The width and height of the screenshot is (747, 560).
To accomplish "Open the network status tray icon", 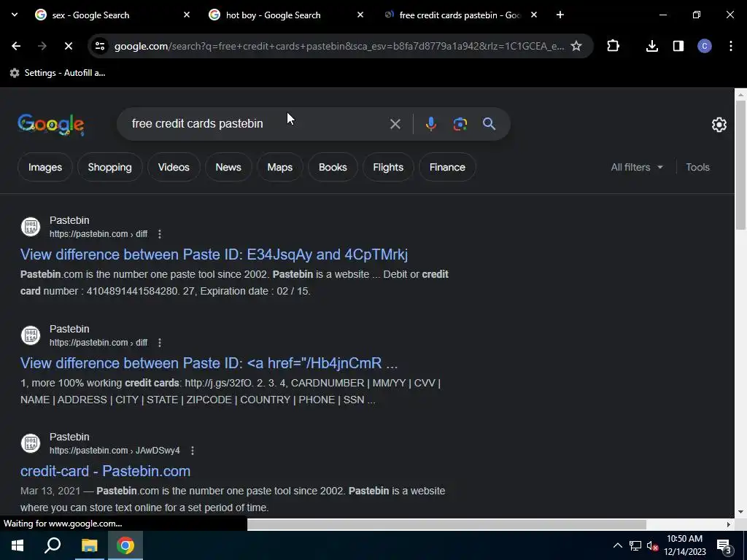I will tap(635, 545).
